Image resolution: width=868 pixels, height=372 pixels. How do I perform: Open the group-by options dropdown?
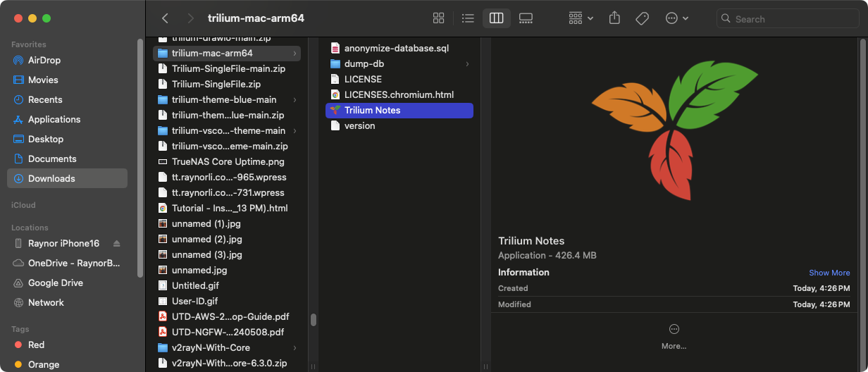click(x=581, y=18)
